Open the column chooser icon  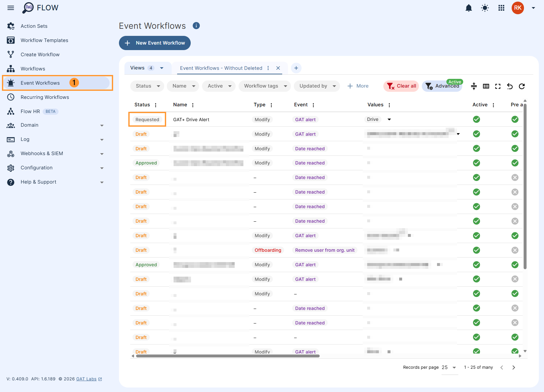tap(486, 86)
